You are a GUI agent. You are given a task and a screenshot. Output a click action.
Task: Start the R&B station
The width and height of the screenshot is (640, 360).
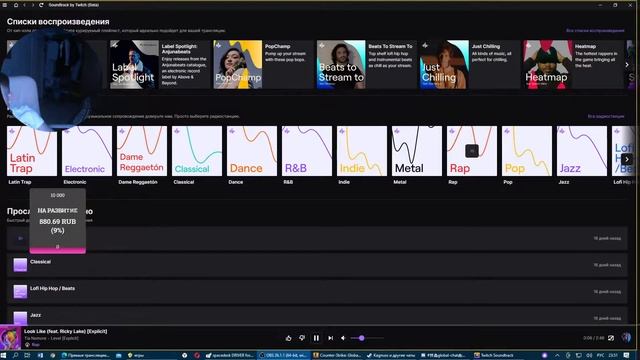tap(307, 151)
